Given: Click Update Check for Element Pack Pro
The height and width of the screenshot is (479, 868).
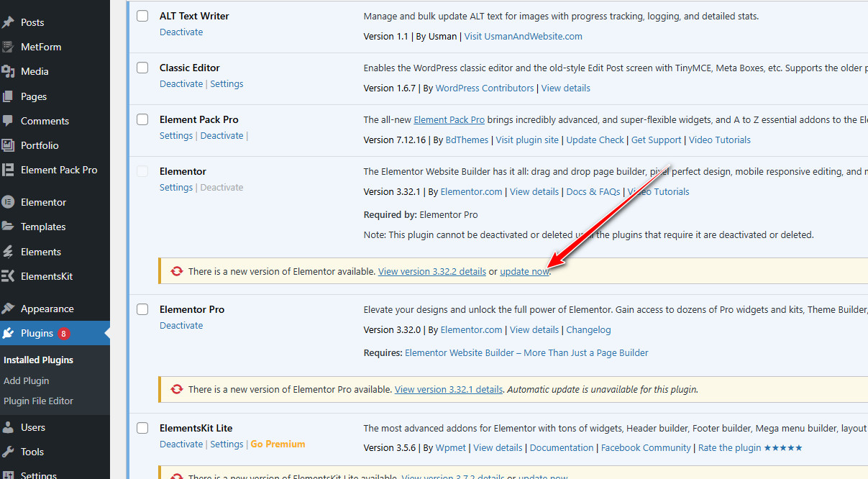Looking at the screenshot, I should click(595, 140).
